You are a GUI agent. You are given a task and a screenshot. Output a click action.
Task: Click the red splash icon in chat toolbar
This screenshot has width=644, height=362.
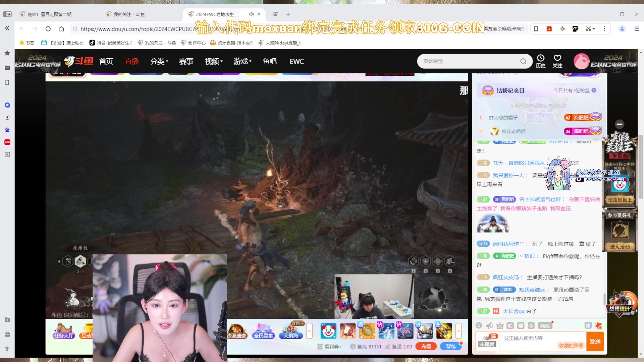click(599, 325)
